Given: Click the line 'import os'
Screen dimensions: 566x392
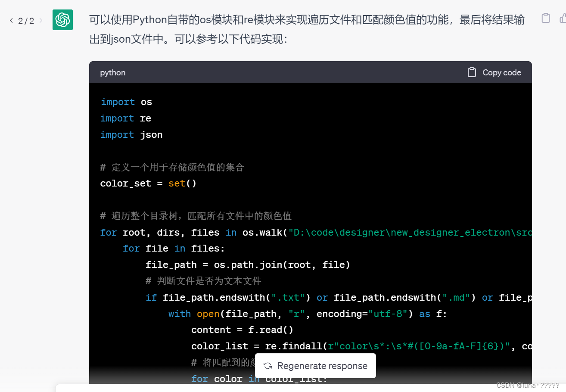Looking at the screenshot, I should click(x=126, y=102).
